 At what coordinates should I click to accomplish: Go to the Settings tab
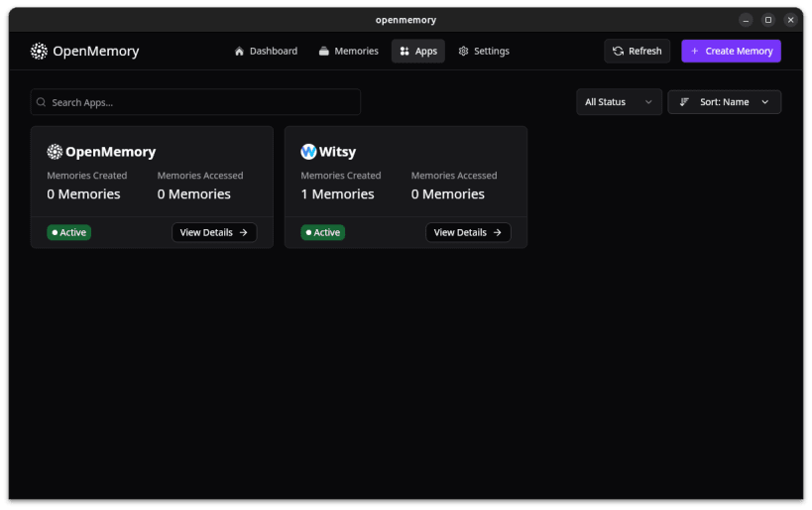(x=484, y=51)
